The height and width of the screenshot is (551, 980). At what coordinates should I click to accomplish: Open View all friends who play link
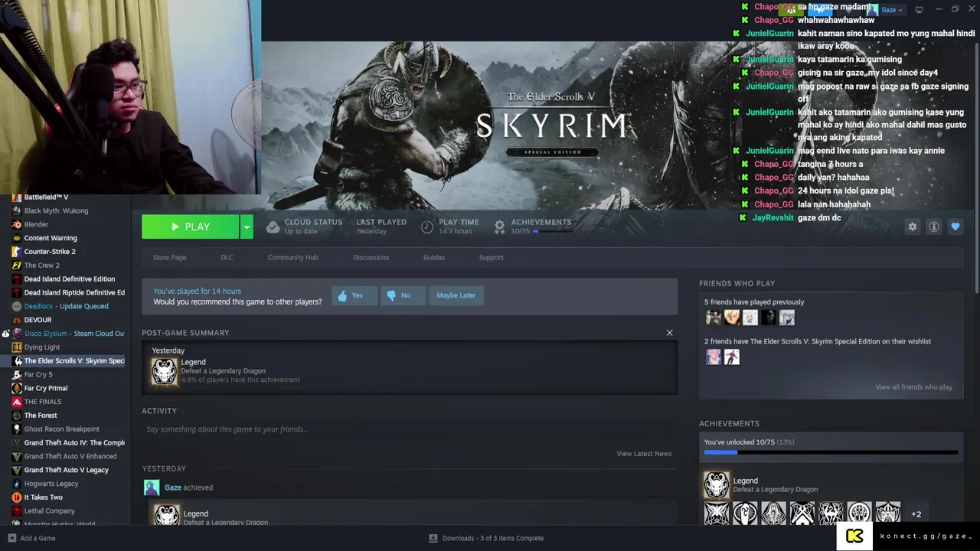click(x=913, y=387)
